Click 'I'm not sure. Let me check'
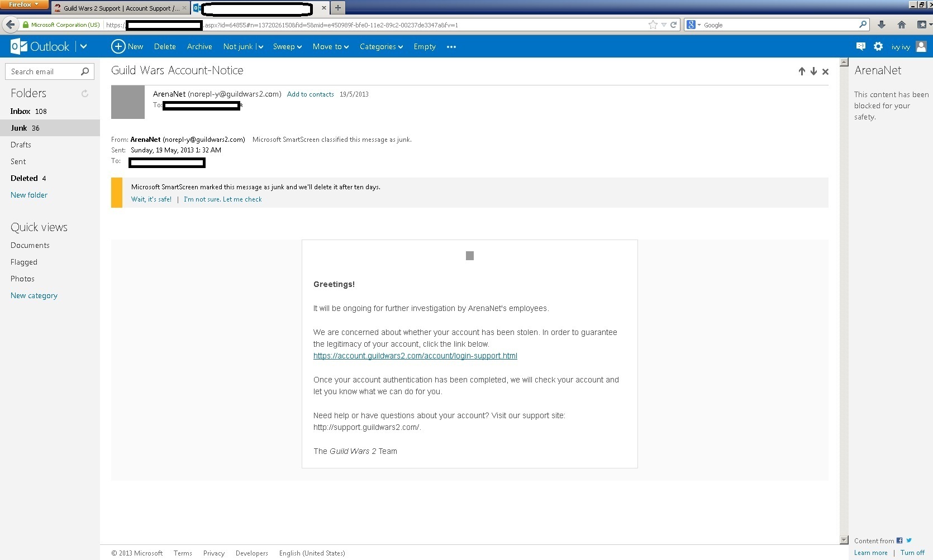The height and width of the screenshot is (560, 933). [222, 199]
